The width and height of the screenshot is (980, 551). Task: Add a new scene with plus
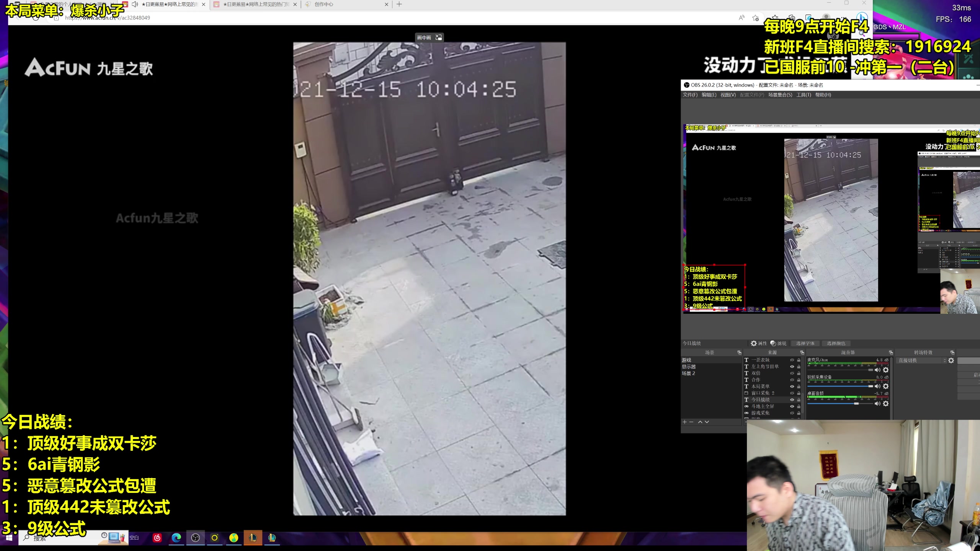point(684,422)
